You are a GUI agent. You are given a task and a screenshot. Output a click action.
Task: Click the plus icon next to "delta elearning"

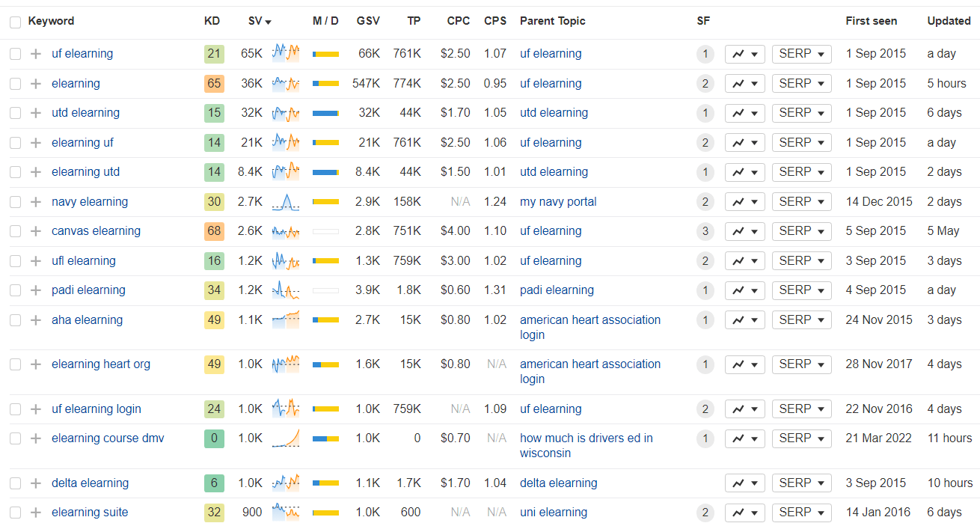coord(35,483)
